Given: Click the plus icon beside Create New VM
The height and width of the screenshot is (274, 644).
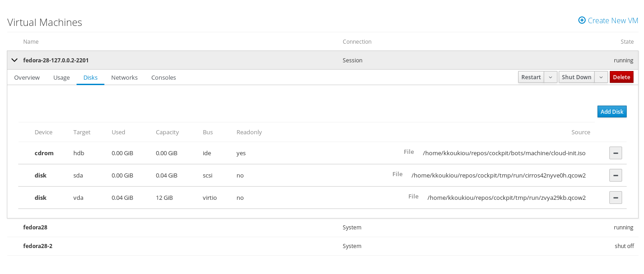Looking at the screenshot, I should (582, 20).
